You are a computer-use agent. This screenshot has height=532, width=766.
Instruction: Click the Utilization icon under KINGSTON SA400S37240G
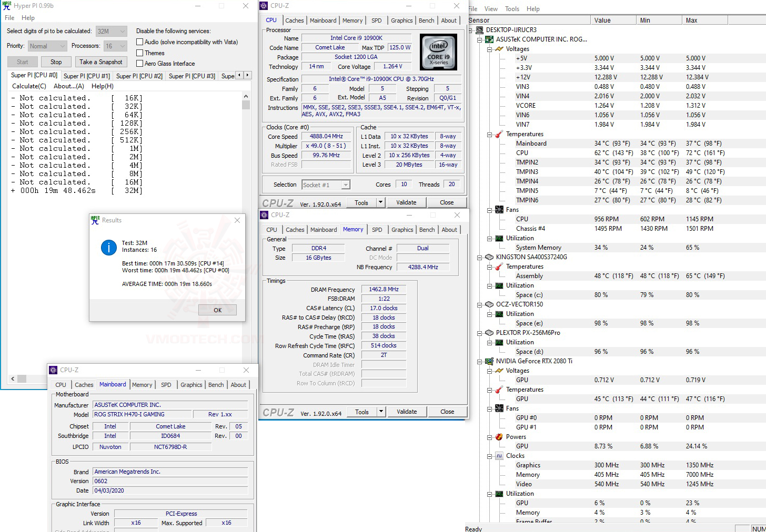pos(499,285)
